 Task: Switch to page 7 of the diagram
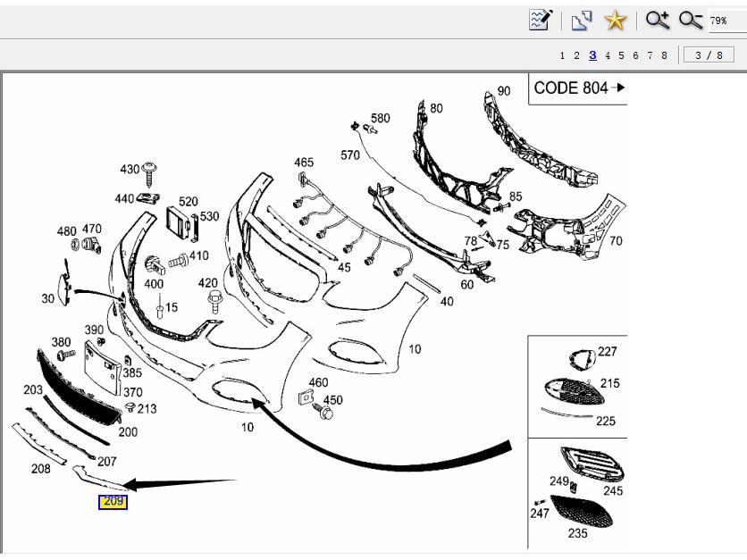tap(650, 55)
